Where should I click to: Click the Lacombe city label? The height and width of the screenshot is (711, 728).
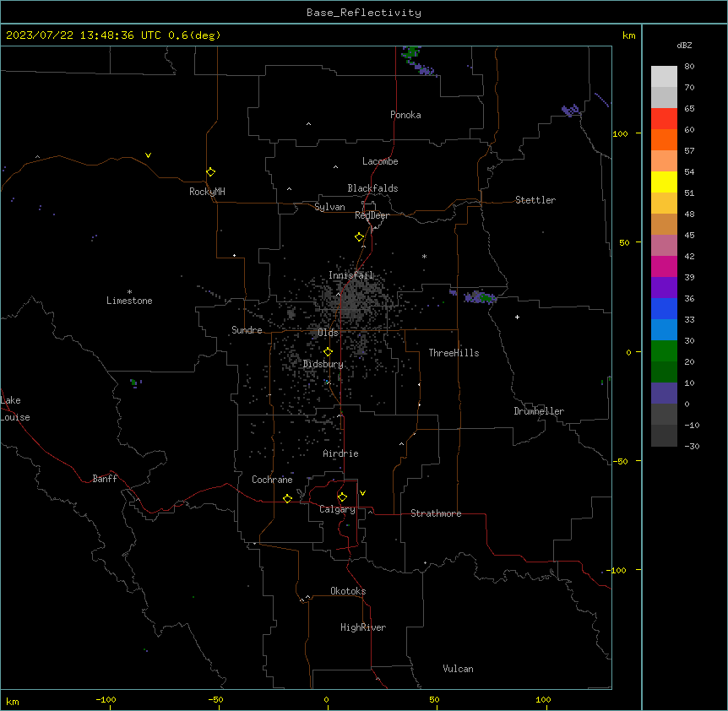coord(380,161)
